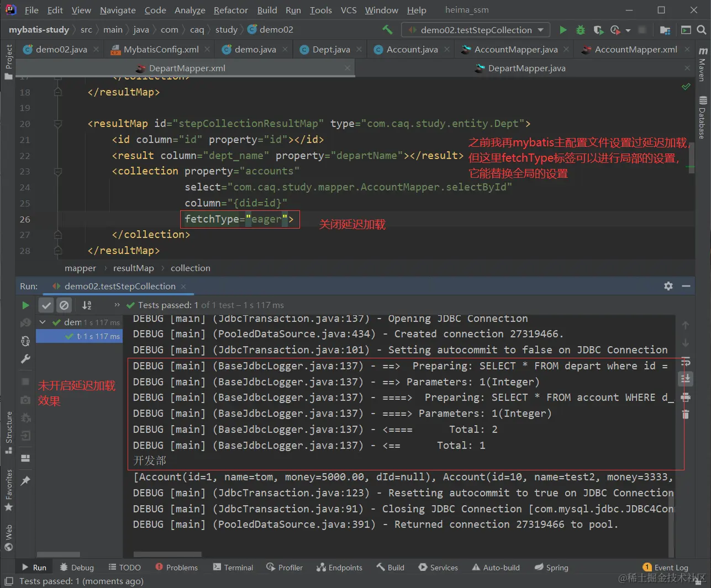Open the Event Log button
711x588 pixels.
pyautogui.click(x=666, y=567)
